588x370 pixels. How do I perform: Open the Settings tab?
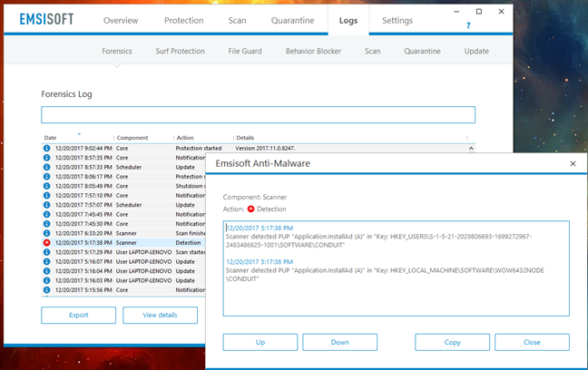click(397, 20)
